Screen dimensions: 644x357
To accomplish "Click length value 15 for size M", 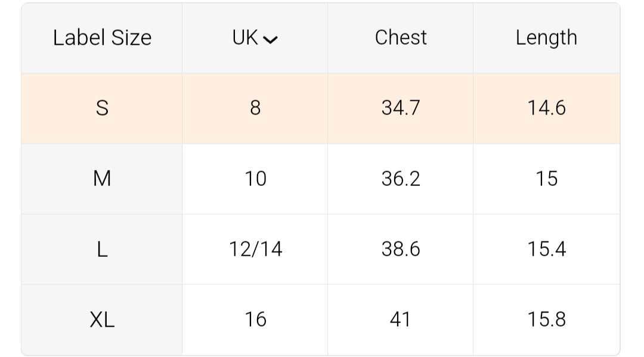I will (546, 178).
